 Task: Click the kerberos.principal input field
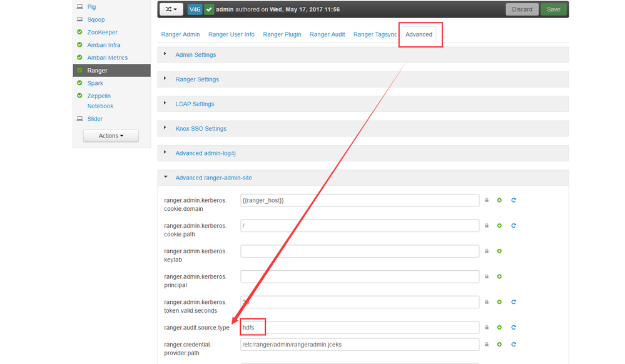click(x=360, y=276)
